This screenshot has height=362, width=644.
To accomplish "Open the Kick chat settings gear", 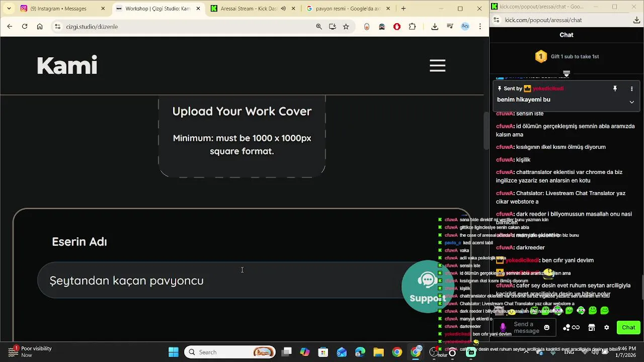I will tap(607, 327).
